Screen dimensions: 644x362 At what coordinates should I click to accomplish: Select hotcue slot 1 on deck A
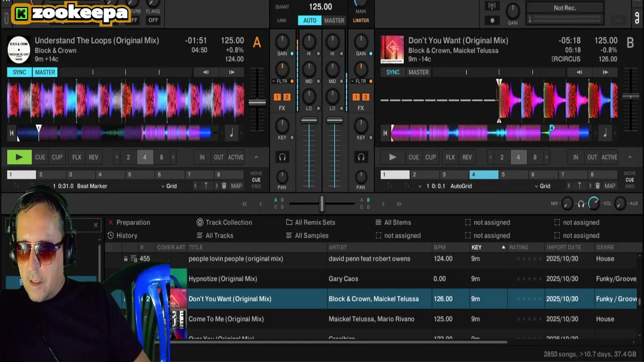22,175
